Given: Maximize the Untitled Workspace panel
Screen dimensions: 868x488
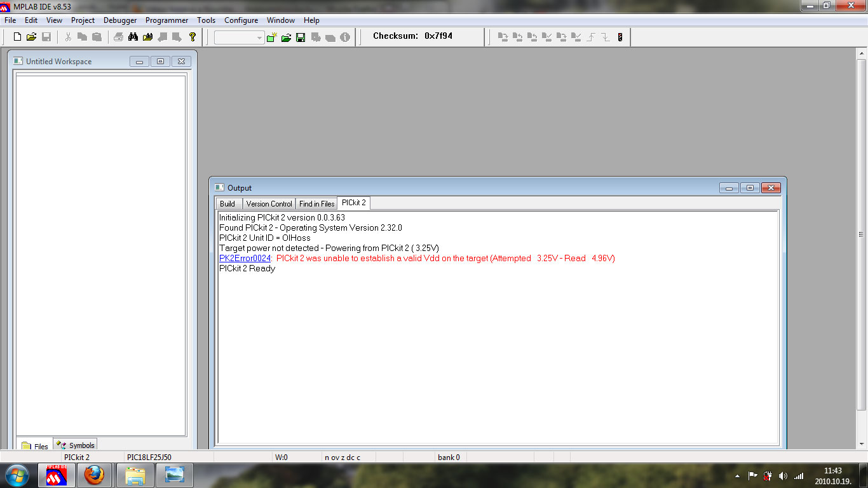Looking at the screenshot, I should 160,62.
